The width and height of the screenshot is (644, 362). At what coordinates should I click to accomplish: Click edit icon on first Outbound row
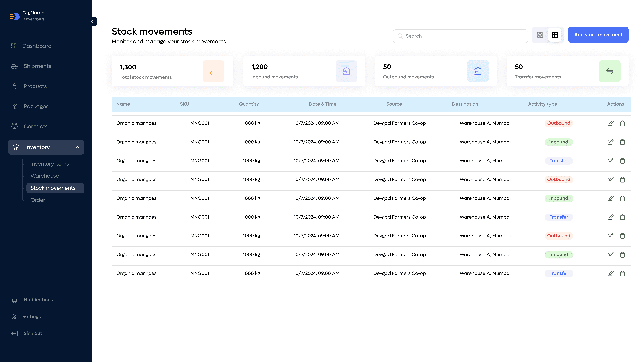(x=610, y=123)
